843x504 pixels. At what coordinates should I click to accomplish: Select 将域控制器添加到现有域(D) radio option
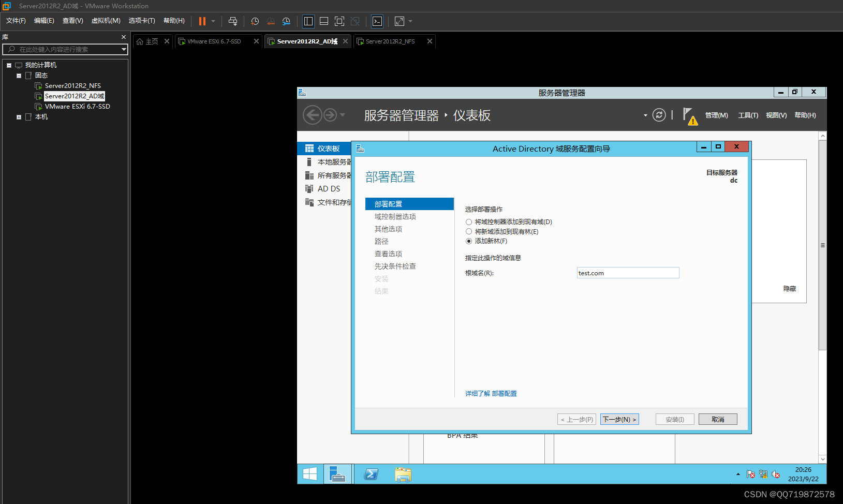(x=469, y=222)
